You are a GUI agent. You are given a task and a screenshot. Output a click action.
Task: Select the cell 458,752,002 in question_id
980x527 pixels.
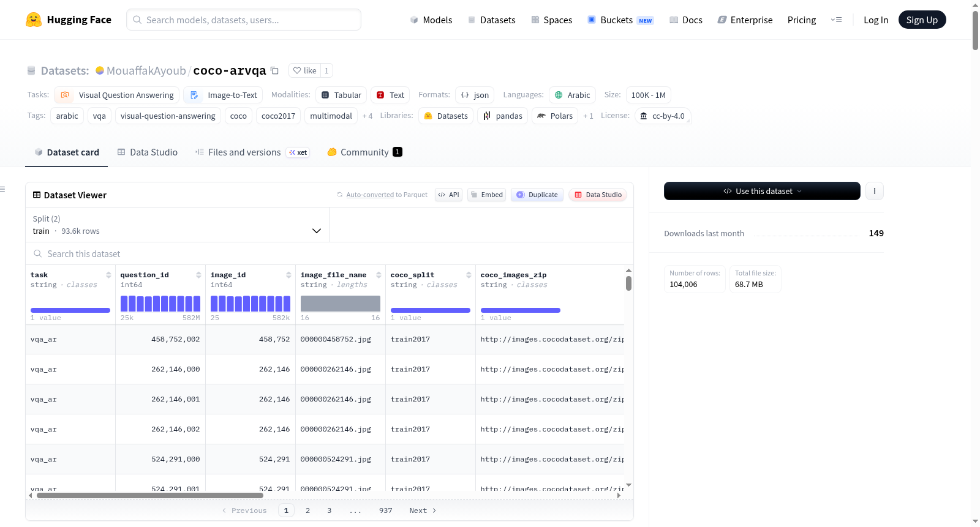click(160, 339)
